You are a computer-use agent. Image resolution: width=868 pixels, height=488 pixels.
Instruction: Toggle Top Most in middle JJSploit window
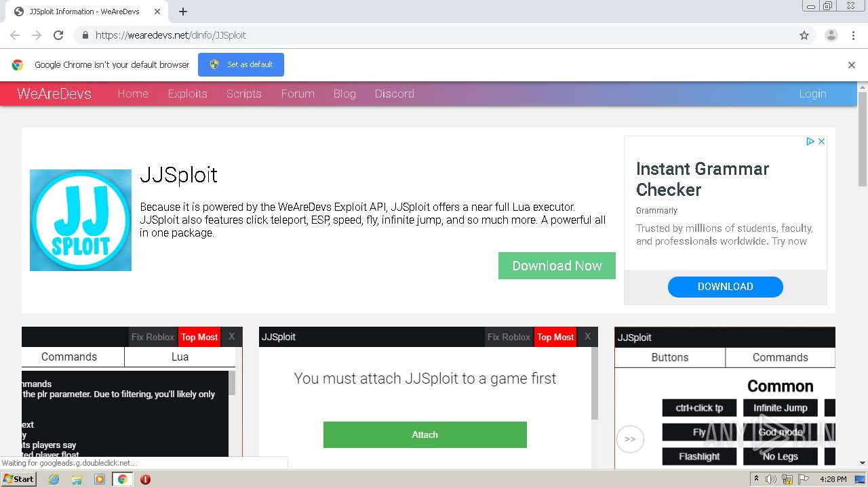pyautogui.click(x=555, y=337)
